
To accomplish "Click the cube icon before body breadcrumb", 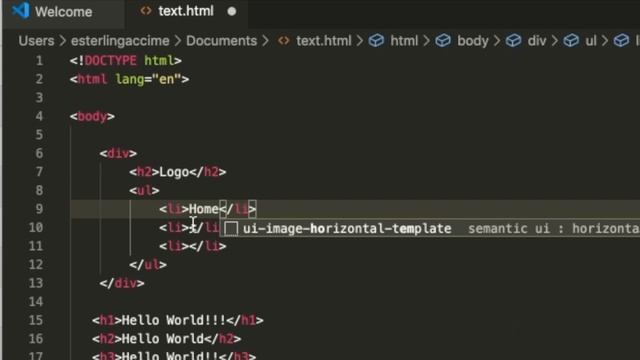I will [x=443, y=41].
